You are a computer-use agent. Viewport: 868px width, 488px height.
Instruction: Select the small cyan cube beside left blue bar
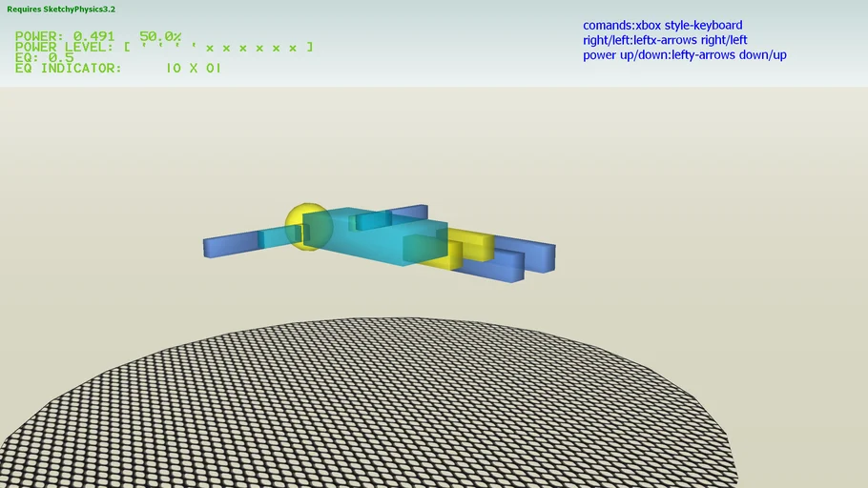click(272, 237)
